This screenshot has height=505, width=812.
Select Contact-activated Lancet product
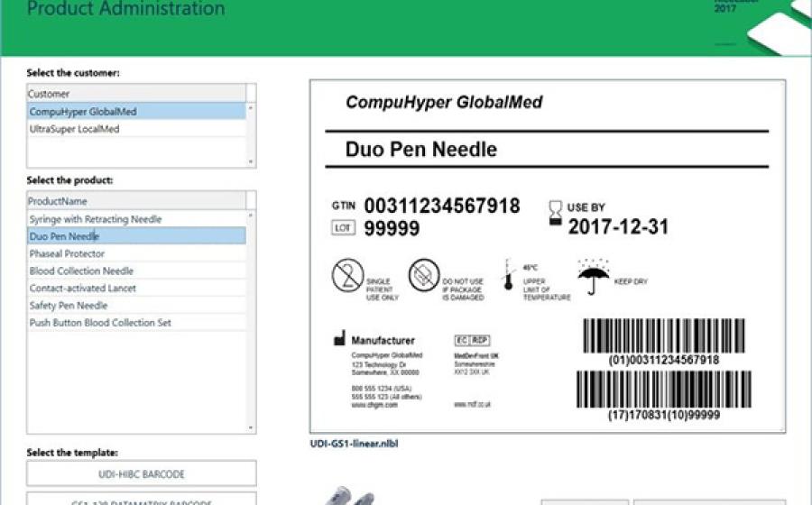point(137,288)
